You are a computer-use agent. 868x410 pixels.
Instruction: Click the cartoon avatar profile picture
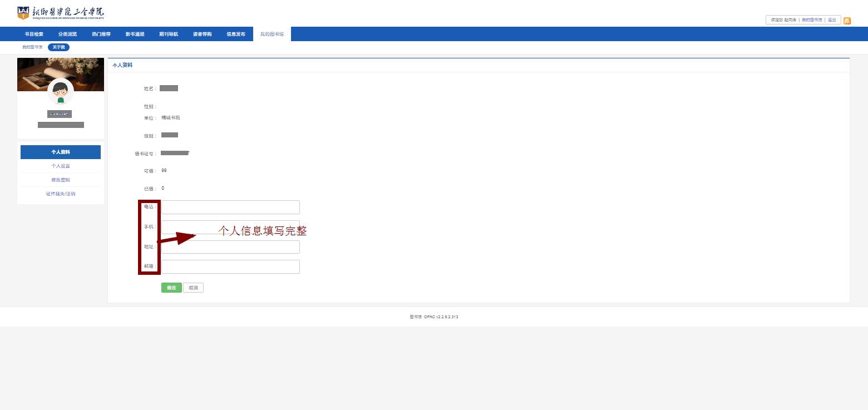click(x=61, y=91)
